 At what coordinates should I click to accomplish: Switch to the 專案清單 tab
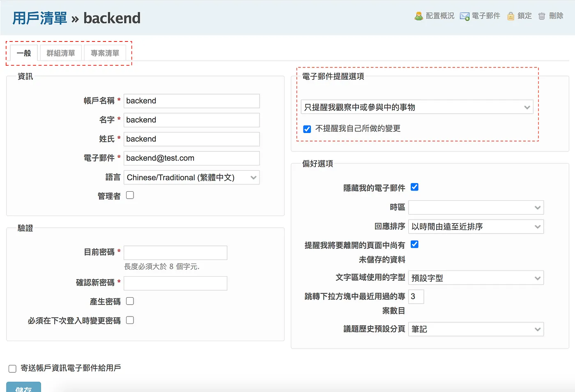click(x=105, y=53)
